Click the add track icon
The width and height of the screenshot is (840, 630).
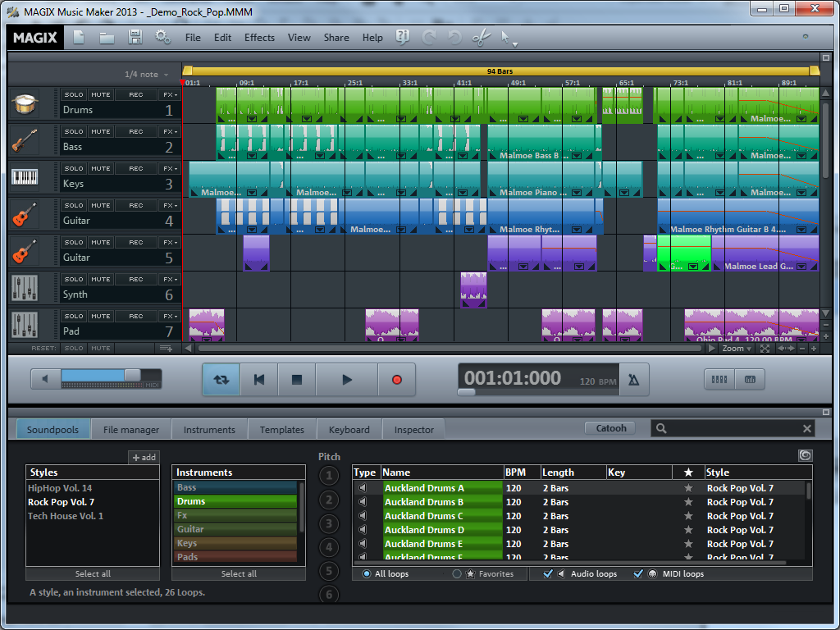tap(166, 348)
